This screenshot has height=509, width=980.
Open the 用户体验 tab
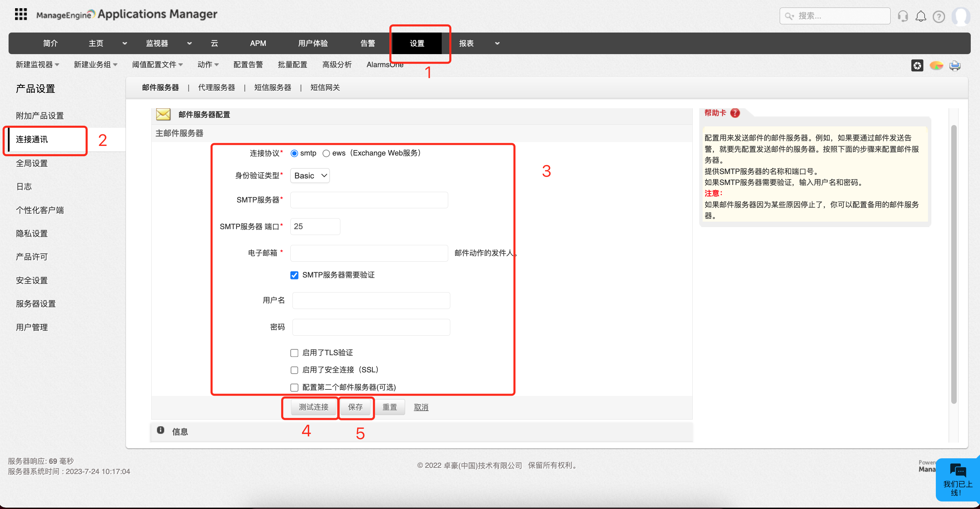pos(313,44)
